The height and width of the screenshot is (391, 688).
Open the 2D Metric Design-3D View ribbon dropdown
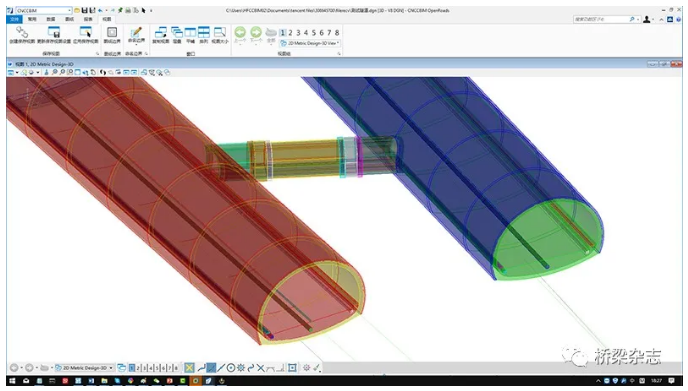310,43
